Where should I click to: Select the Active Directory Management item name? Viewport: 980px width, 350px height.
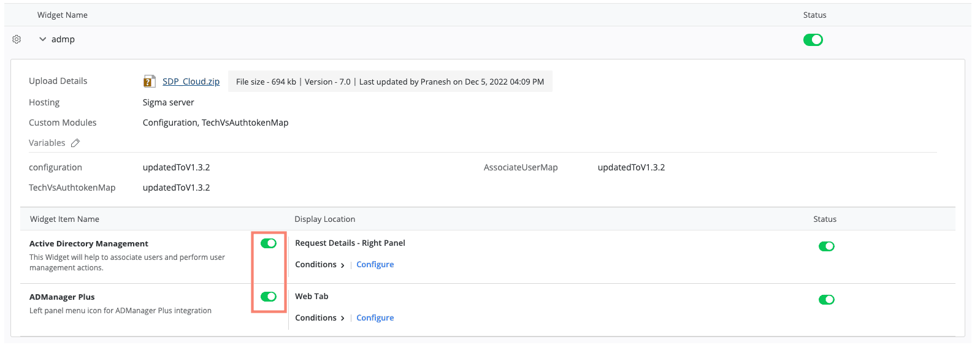click(89, 244)
